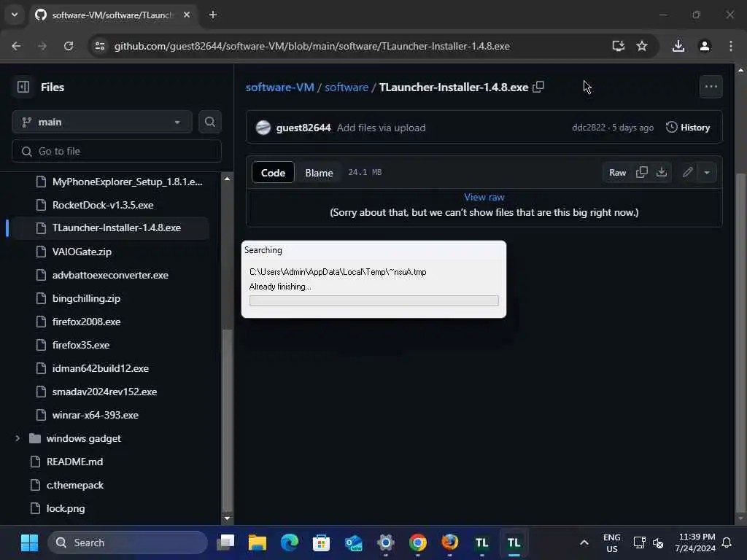Switch to Blame view tab
This screenshot has width=747, height=560.
tap(319, 172)
